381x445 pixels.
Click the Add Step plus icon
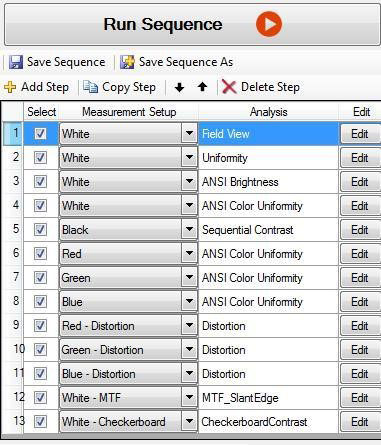point(10,87)
